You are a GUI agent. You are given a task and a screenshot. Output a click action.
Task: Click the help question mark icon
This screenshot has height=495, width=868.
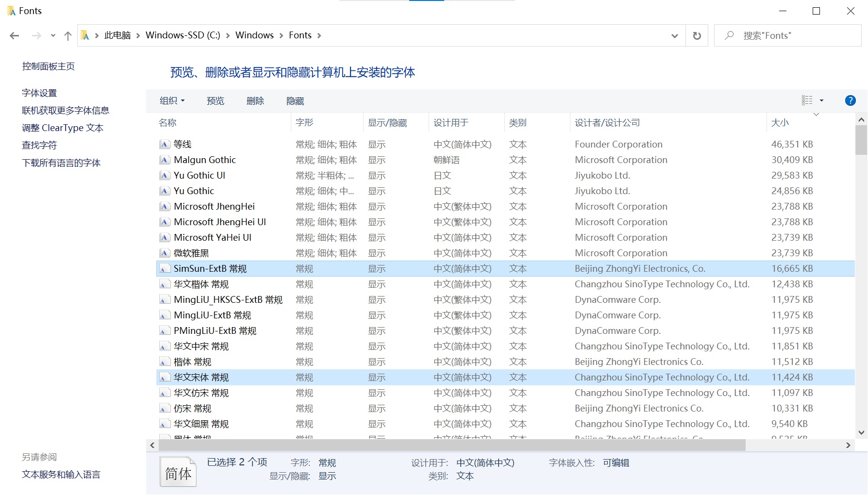[850, 100]
